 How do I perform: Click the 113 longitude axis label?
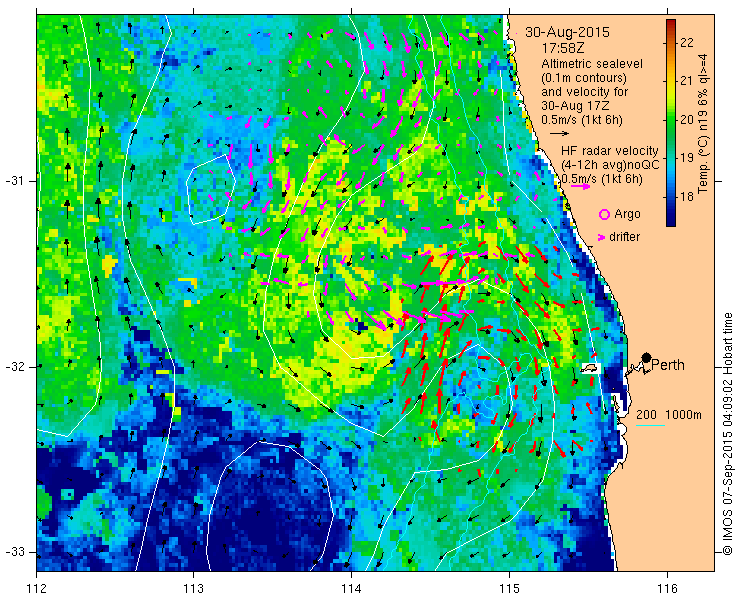tap(193, 589)
